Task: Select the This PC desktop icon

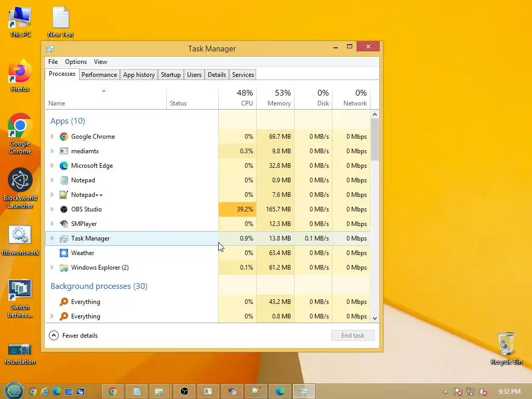Action: pos(20,22)
